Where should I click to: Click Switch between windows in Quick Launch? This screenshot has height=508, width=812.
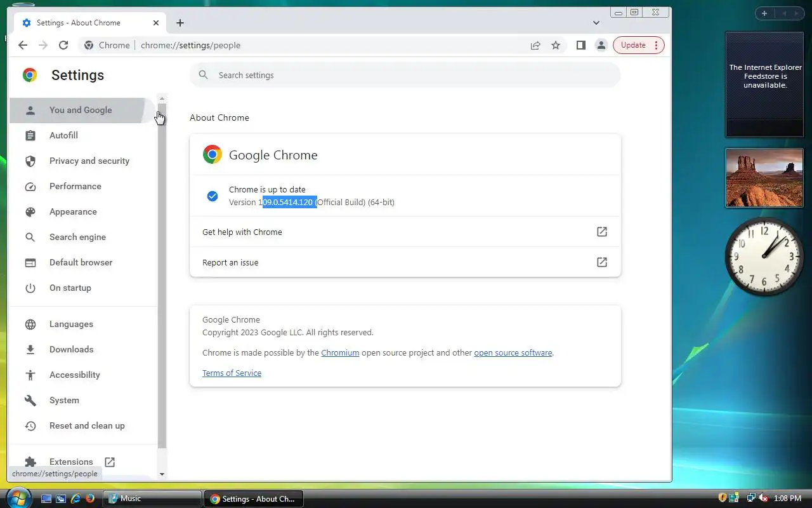click(61, 498)
